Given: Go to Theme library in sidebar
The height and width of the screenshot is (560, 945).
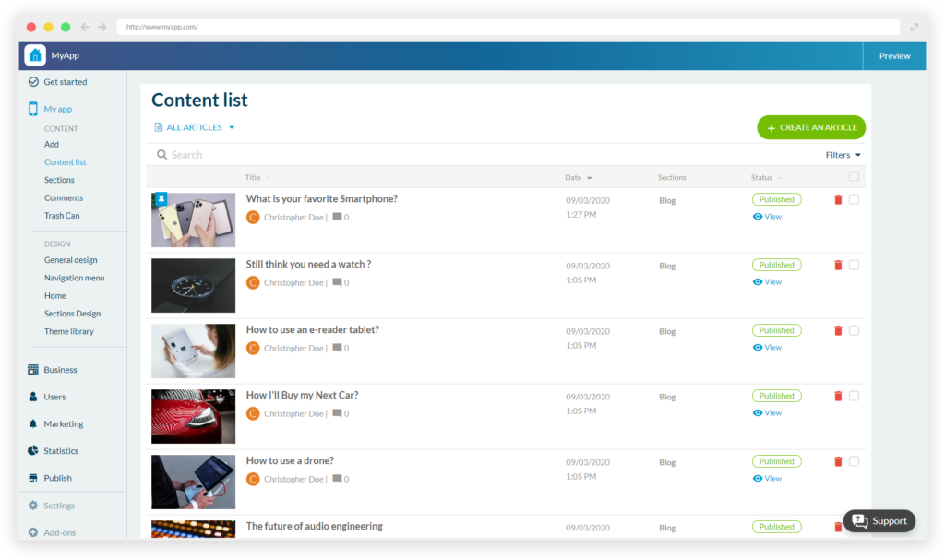Looking at the screenshot, I should click(x=69, y=331).
